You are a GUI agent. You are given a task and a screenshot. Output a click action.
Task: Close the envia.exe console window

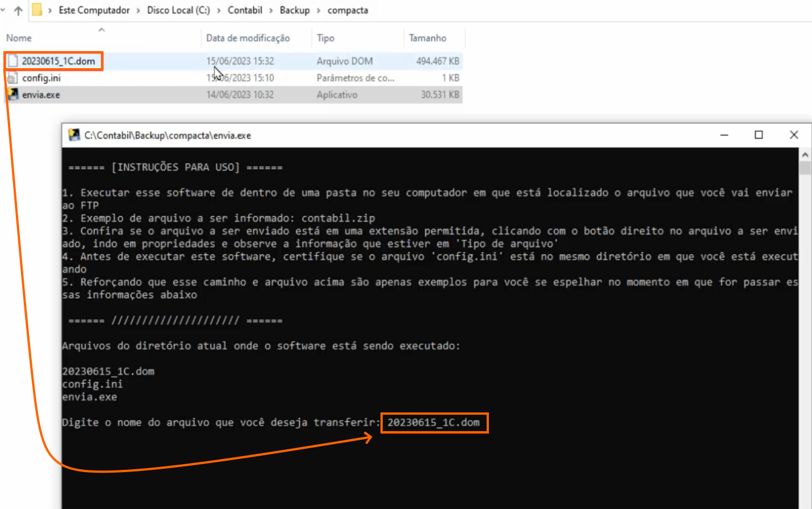[794, 135]
